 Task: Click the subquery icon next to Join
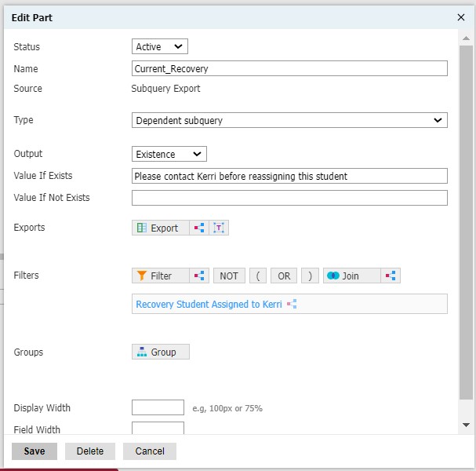[391, 276]
